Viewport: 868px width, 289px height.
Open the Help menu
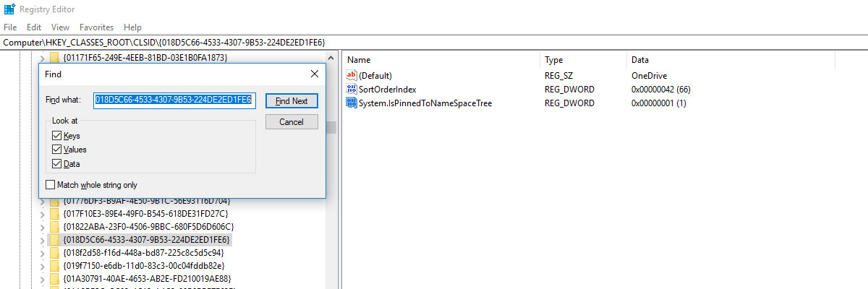(x=133, y=27)
